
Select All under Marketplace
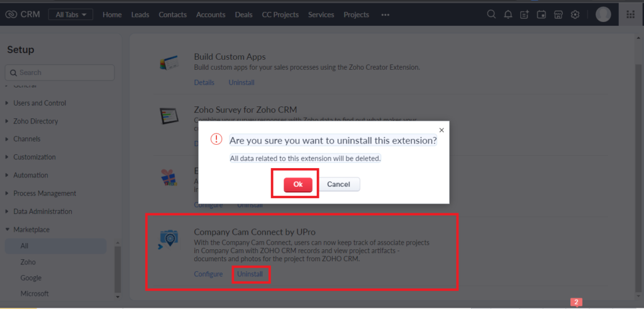(55, 246)
